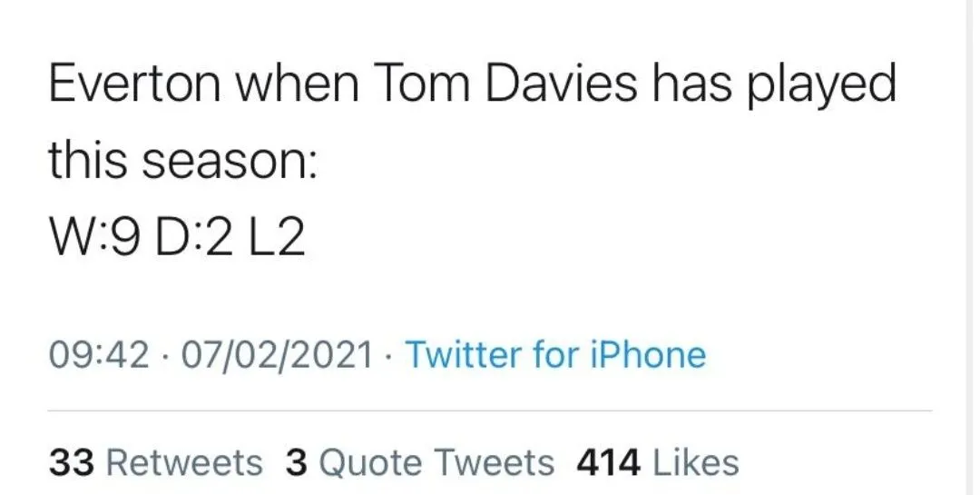The image size is (980, 495).
Task: Select the Quote Tweets label
Action: coord(436,463)
